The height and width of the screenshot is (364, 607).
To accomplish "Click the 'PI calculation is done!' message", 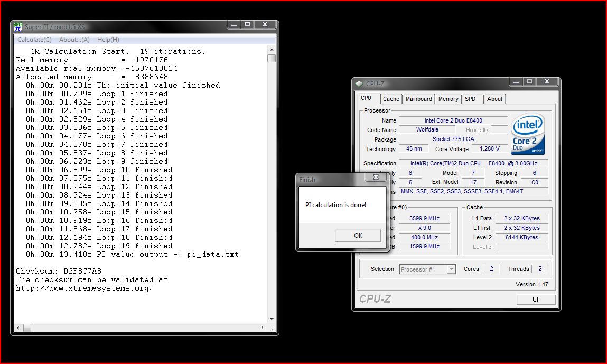I will pos(335,205).
